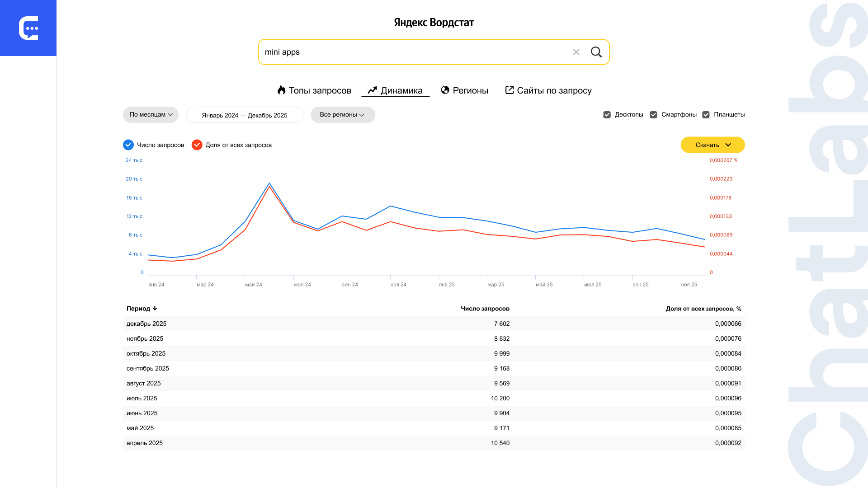Click the ChatLabs chat bubble logo

[28, 28]
